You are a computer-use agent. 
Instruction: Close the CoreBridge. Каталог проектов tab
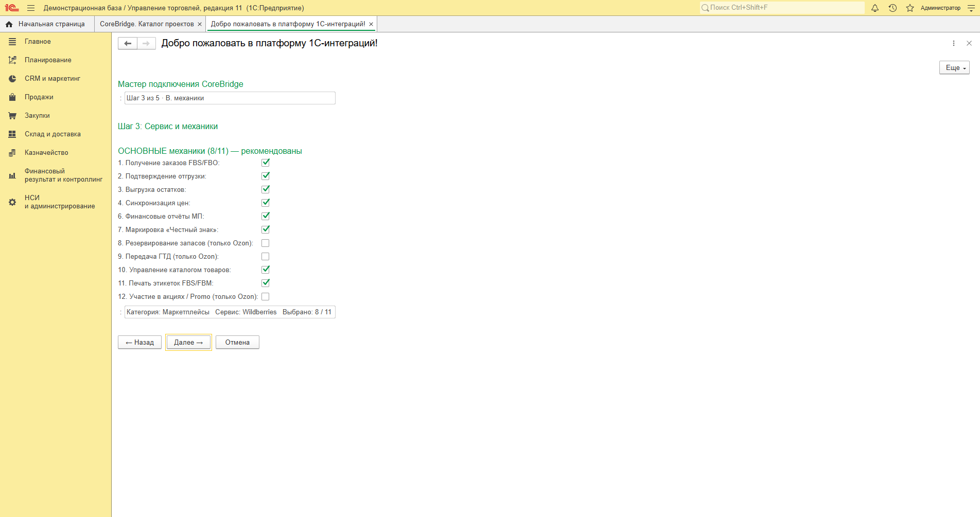pos(200,24)
